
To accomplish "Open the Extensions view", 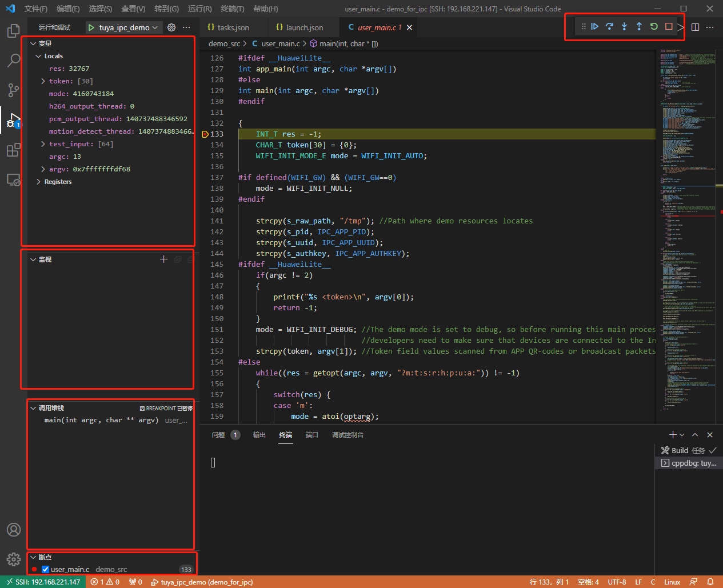I will point(13,150).
